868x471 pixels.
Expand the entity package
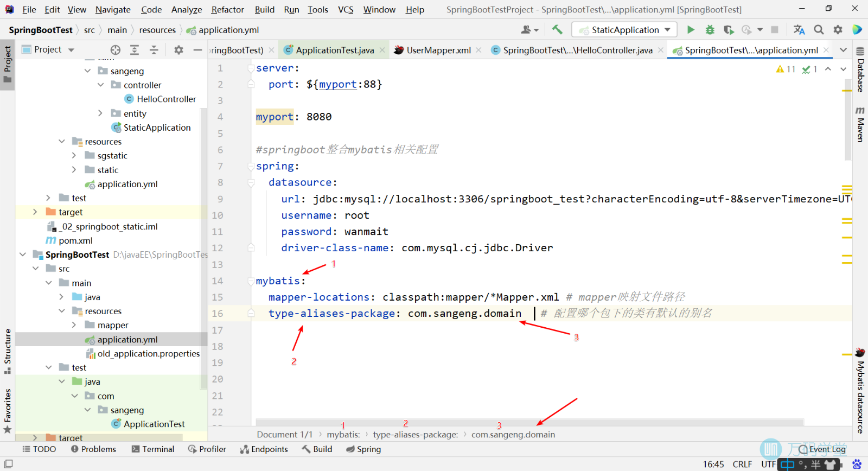pyautogui.click(x=100, y=113)
